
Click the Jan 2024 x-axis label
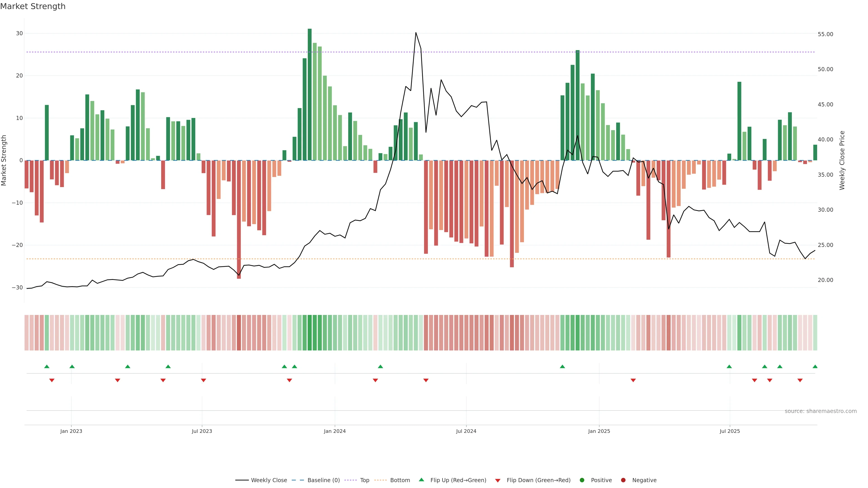pyautogui.click(x=335, y=431)
